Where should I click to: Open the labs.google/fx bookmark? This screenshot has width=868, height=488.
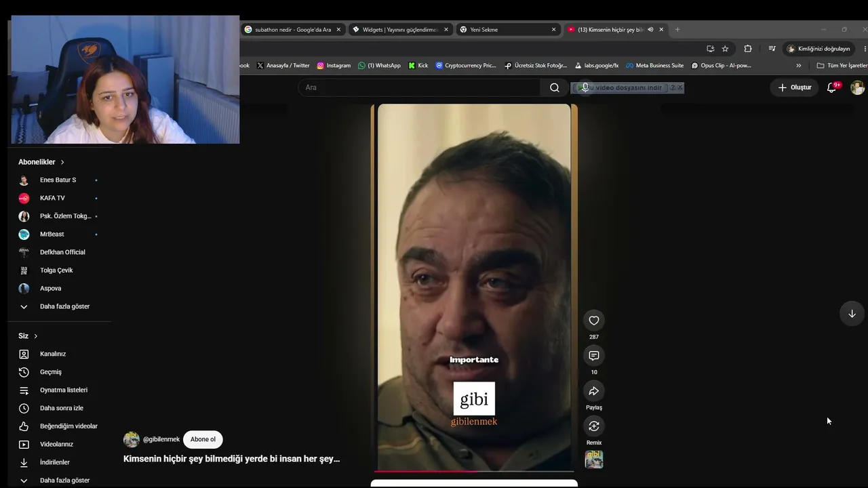coord(597,66)
